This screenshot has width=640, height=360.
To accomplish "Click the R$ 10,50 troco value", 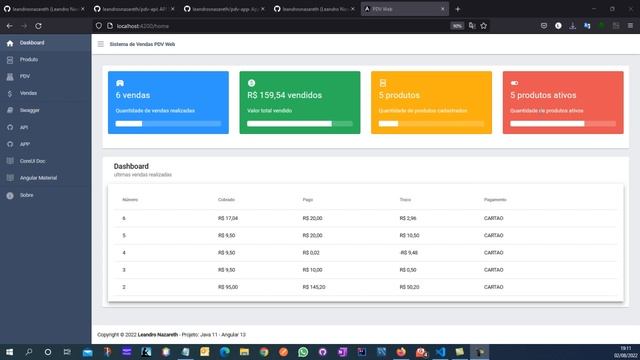I will [x=409, y=236].
